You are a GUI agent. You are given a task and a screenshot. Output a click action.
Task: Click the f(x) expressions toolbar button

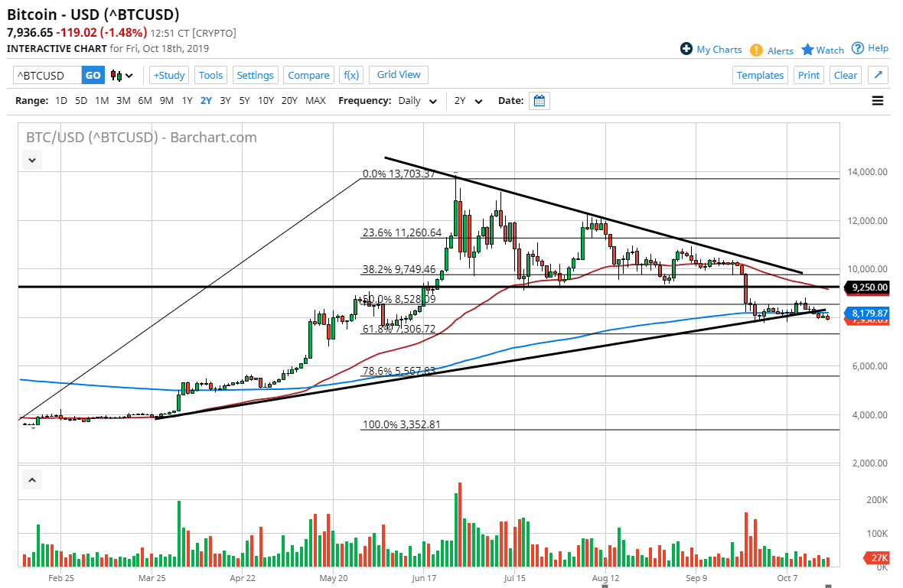click(x=351, y=75)
